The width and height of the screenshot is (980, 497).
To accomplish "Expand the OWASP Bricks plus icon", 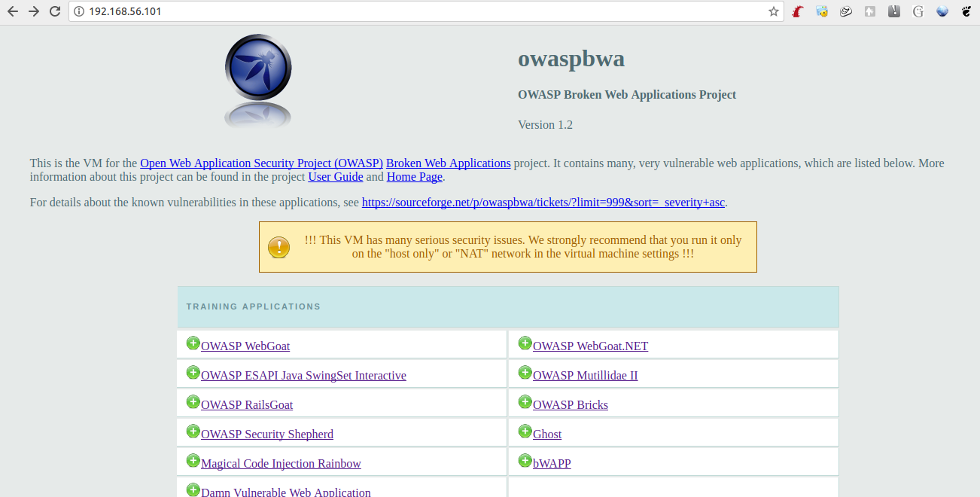I will point(525,402).
